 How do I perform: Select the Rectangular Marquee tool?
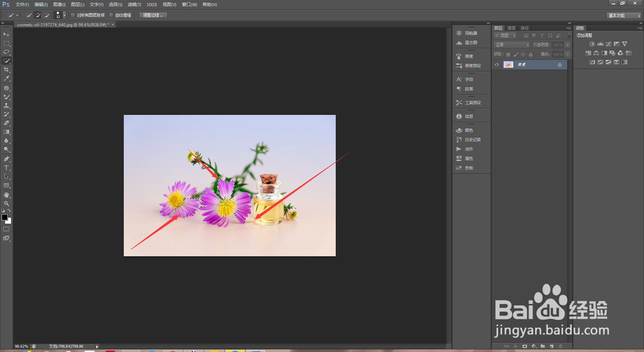(6, 43)
